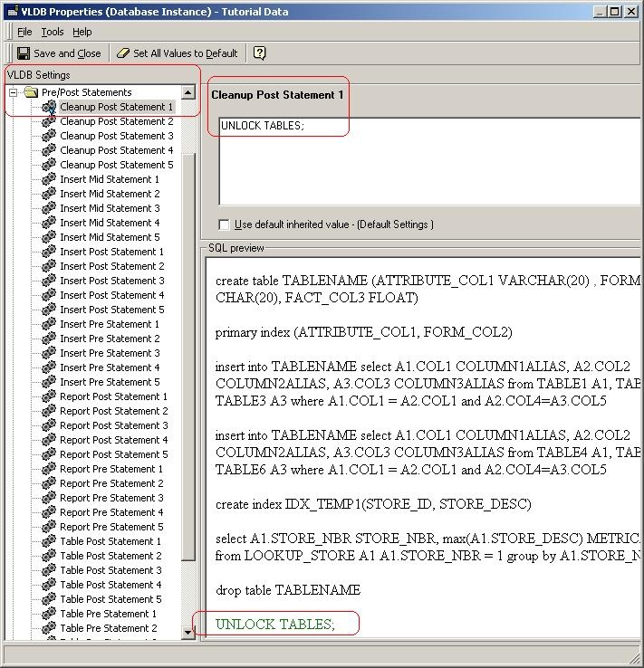The width and height of the screenshot is (644, 668).
Task: Click the Save and Close disk icon
Action: [x=23, y=53]
